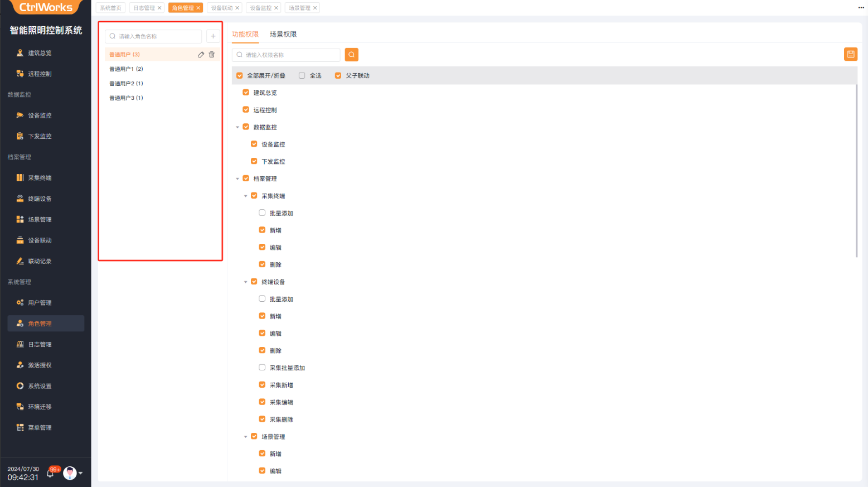Click the orange search icon button
868x487 pixels.
pos(351,55)
